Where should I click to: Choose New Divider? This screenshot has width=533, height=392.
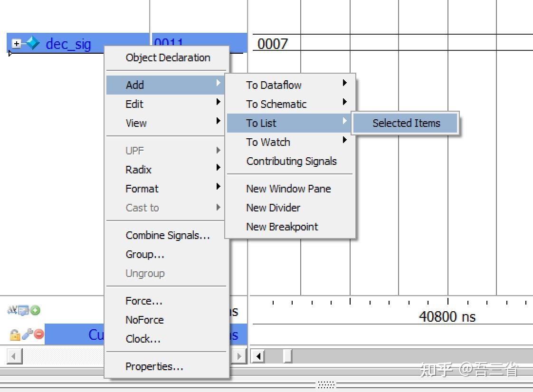290,208
